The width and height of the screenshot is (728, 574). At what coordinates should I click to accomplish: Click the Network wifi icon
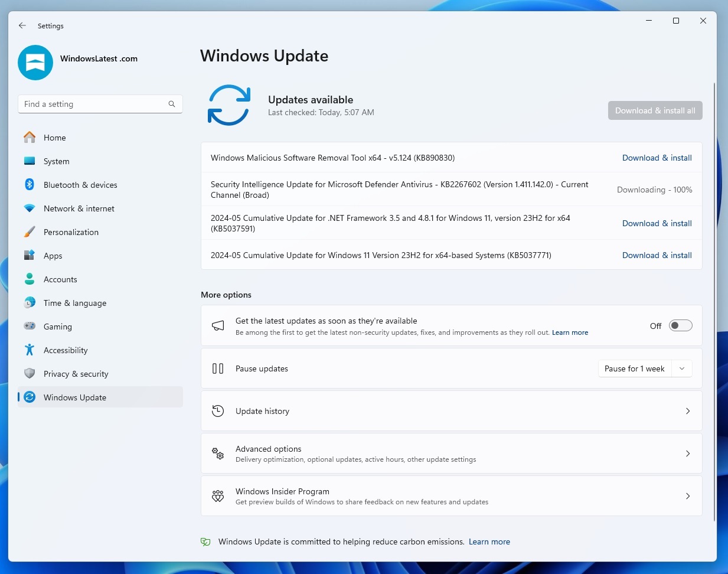[30, 208]
